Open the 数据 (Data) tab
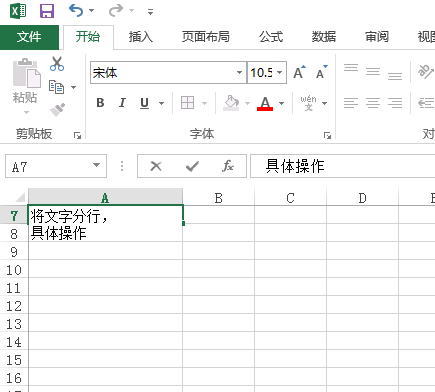 324,37
